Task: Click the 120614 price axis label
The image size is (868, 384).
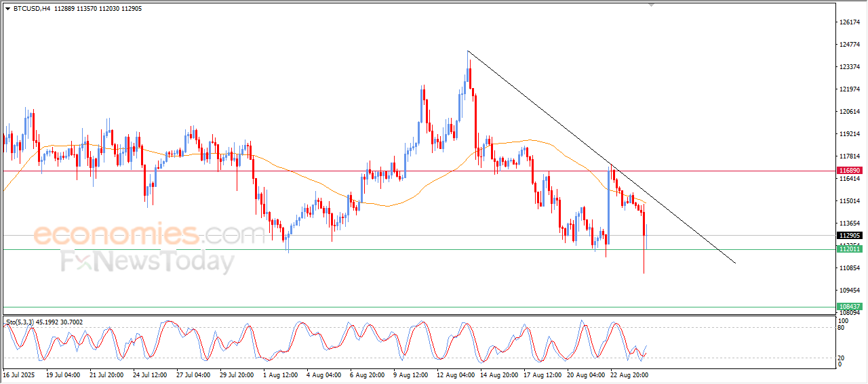Action: [850, 112]
